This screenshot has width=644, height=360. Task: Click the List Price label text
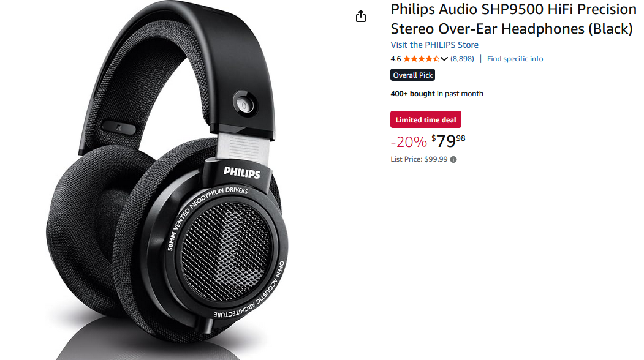[x=406, y=159]
